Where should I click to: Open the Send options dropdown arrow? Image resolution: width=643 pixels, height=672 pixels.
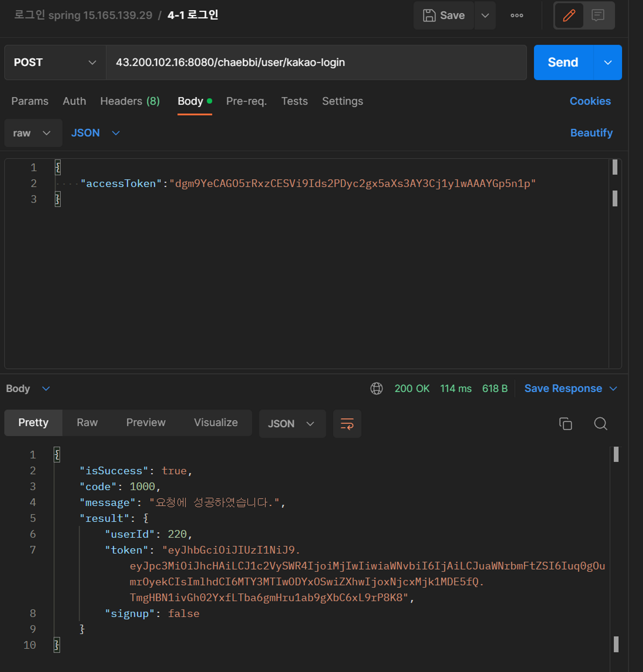608,62
